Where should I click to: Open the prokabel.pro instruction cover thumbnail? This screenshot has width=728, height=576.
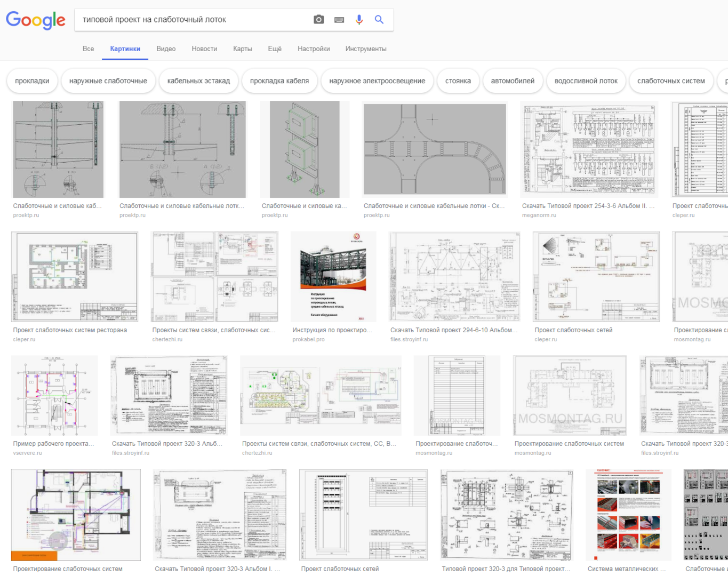click(x=333, y=276)
